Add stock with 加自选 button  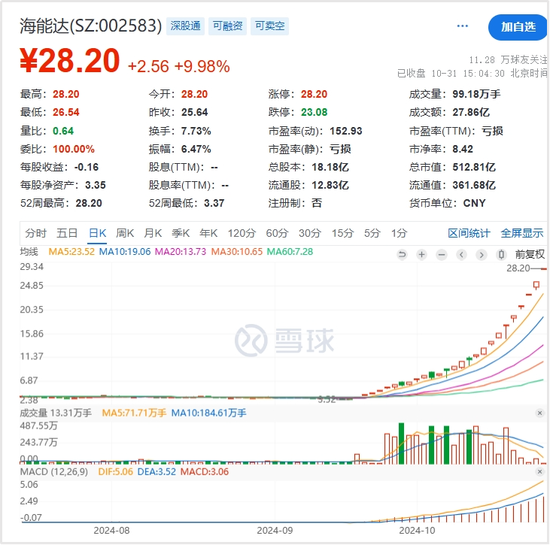click(518, 27)
